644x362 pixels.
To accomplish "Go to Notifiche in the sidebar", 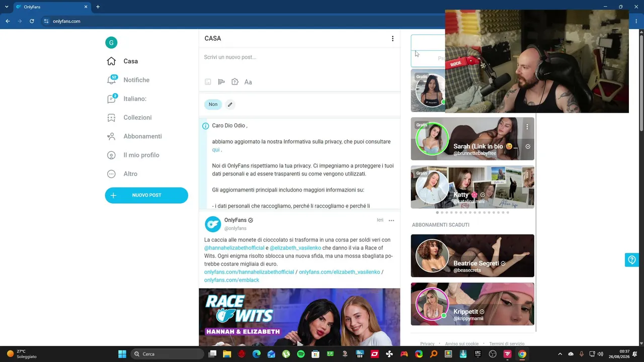I will [x=136, y=80].
